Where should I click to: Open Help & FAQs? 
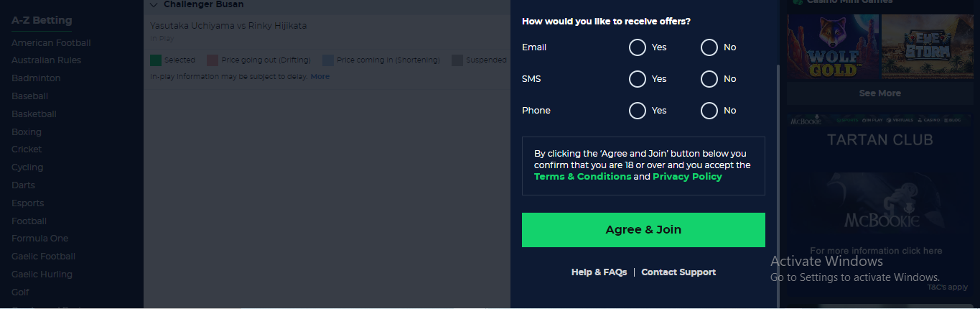(x=599, y=272)
